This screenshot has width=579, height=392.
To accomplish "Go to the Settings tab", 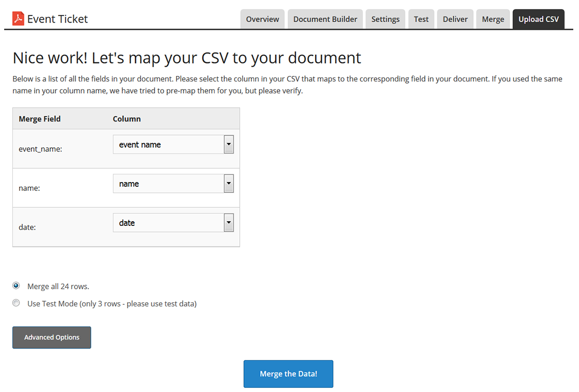I will pos(385,19).
